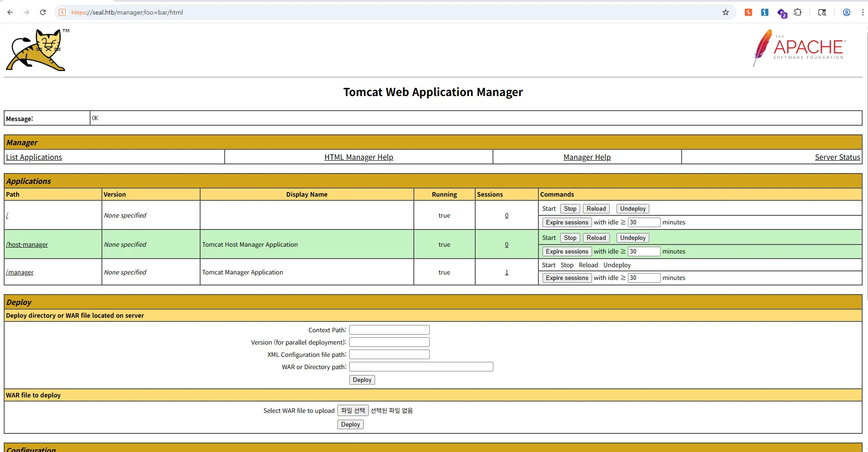Reload the /host-manager application
The width and height of the screenshot is (868, 452).
(x=596, y=238)
